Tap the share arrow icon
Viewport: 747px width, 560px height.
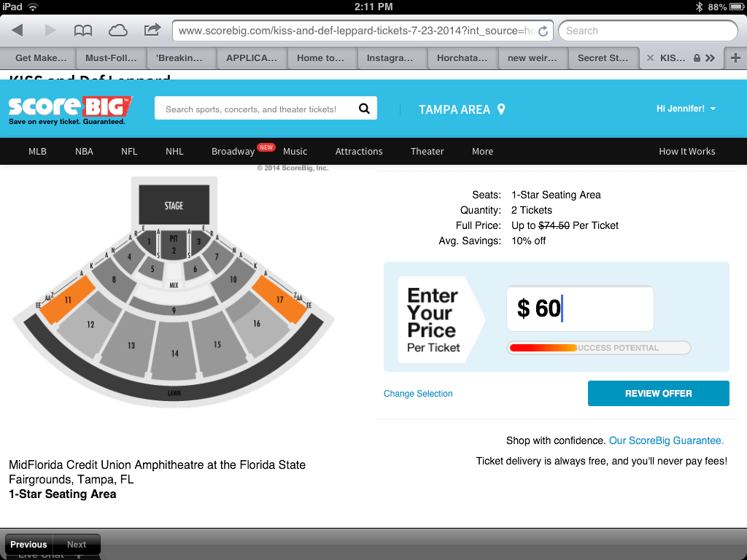coord(152,30)
